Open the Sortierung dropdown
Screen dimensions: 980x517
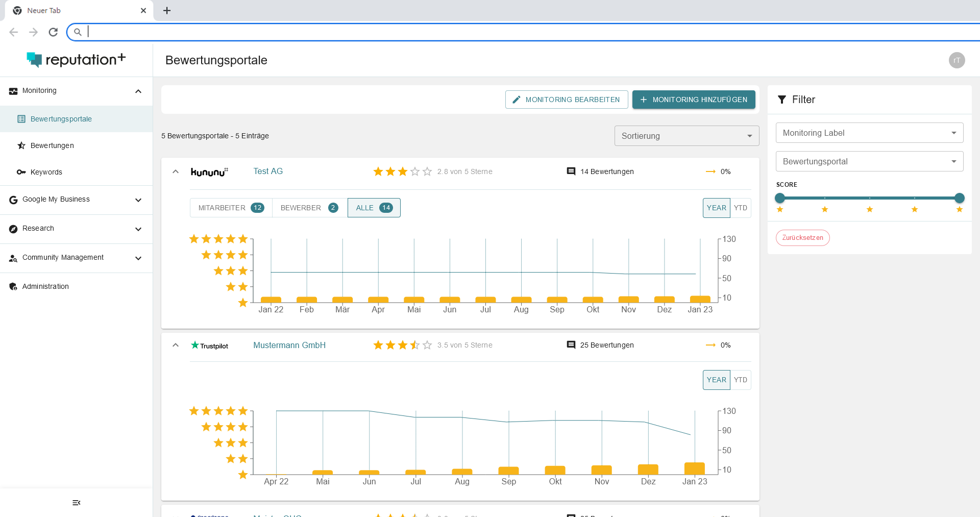(x=687, y=136)
